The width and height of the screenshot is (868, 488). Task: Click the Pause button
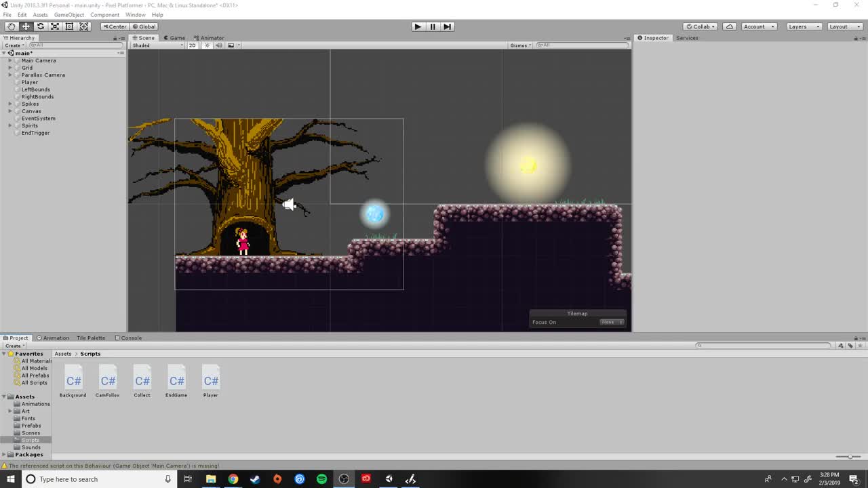coord(433,26)
